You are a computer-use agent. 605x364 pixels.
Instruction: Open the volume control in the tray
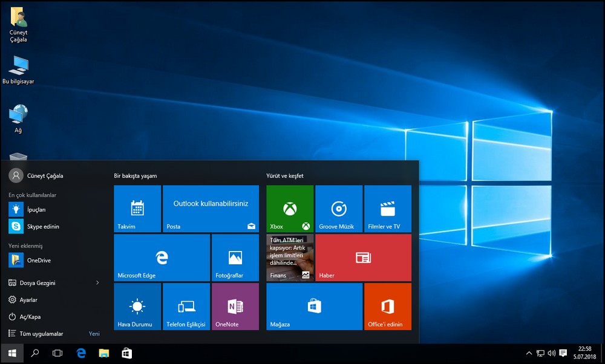click(x=551, y=353)
